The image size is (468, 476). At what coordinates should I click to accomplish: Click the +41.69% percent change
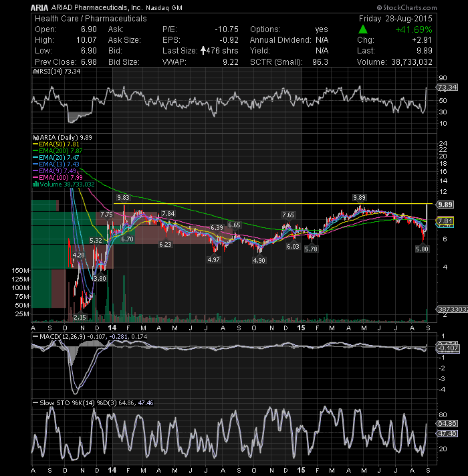[414, 29]
